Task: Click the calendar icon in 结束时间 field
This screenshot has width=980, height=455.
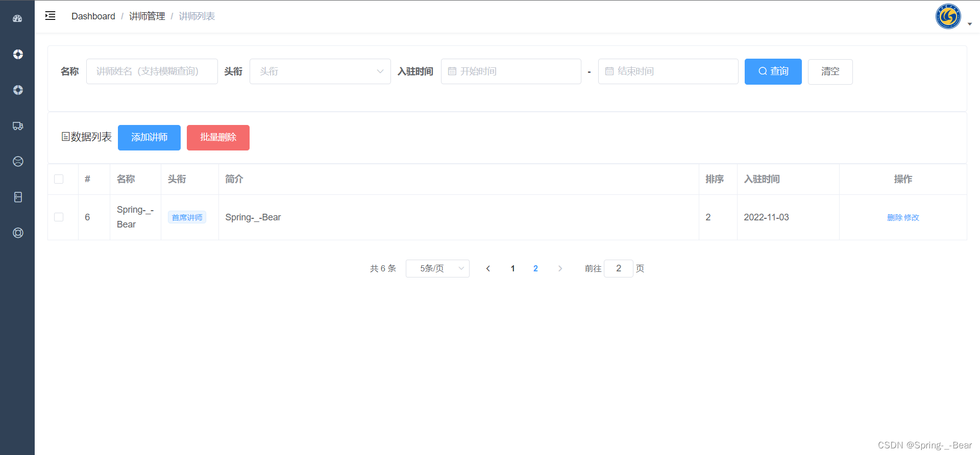Action: click(609, 71)
